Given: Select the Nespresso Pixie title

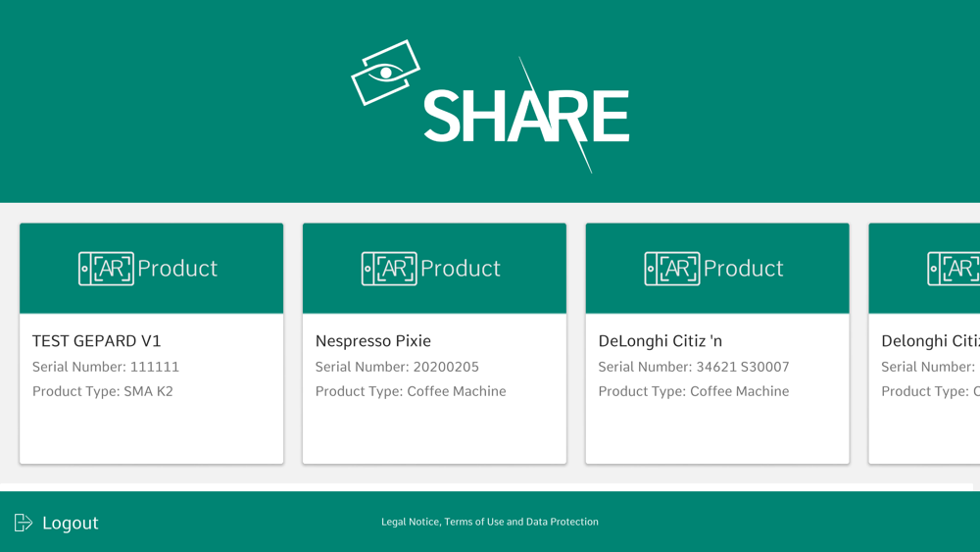Looking at the screenshot, I should point(373,340).
